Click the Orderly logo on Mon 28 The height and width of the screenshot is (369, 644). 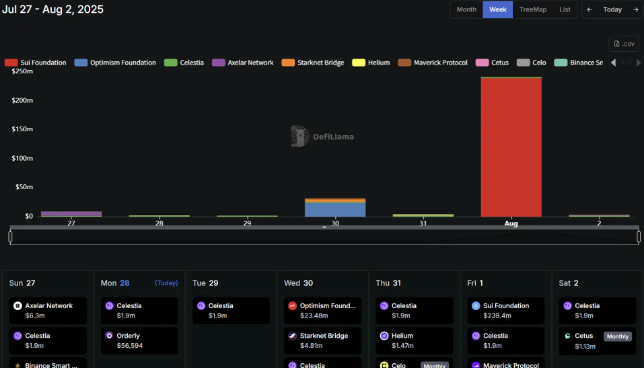pyautogui.click(x=109, y=336)
